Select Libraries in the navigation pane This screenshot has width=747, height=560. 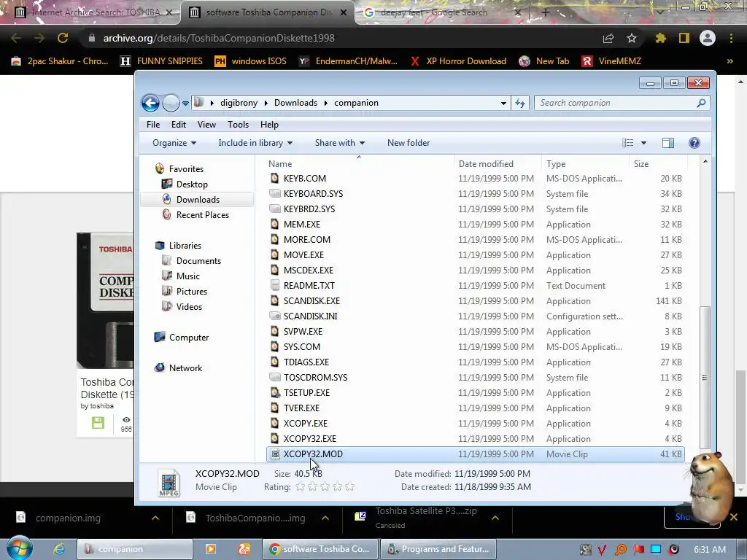tap(185, 246)
